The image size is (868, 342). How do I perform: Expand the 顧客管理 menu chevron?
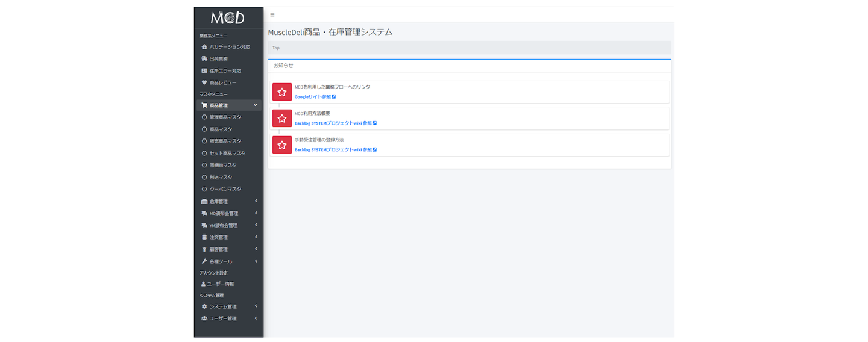(x=256, y=249)
